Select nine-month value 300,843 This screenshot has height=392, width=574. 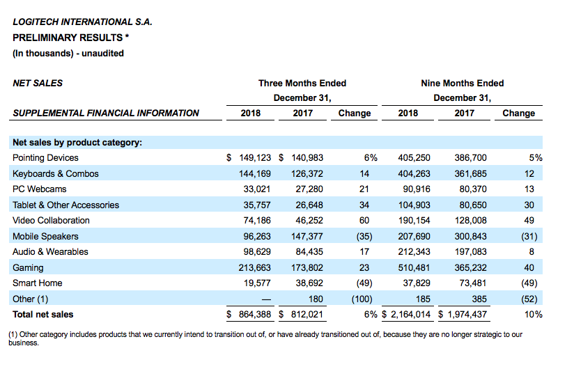click(x=471, y=237)
